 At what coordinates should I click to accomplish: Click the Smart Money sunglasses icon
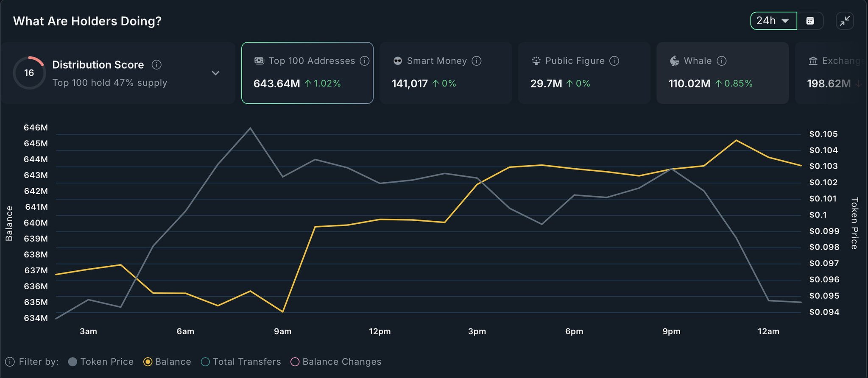click(x=397, y=61)
